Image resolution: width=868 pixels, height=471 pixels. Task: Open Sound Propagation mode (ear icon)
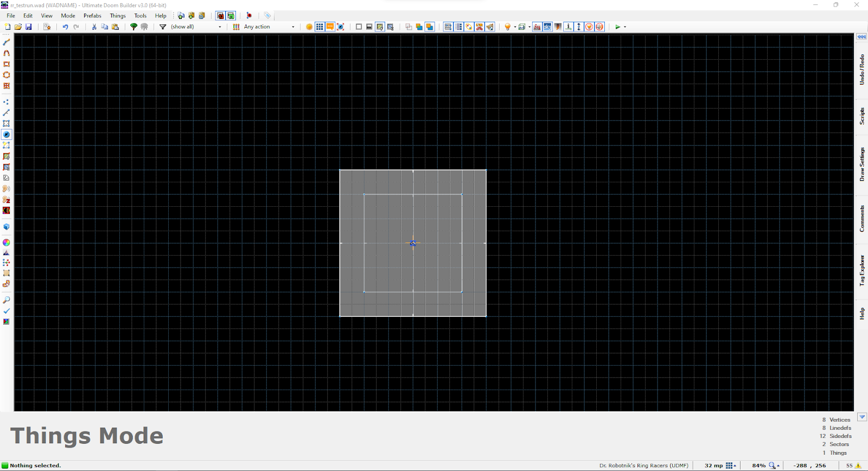click(7, 188)
